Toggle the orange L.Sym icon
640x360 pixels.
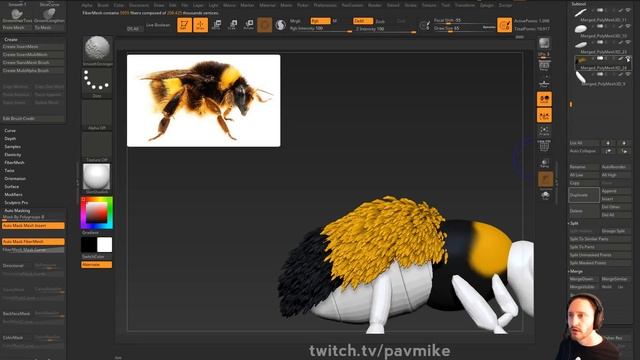(544, 115)
